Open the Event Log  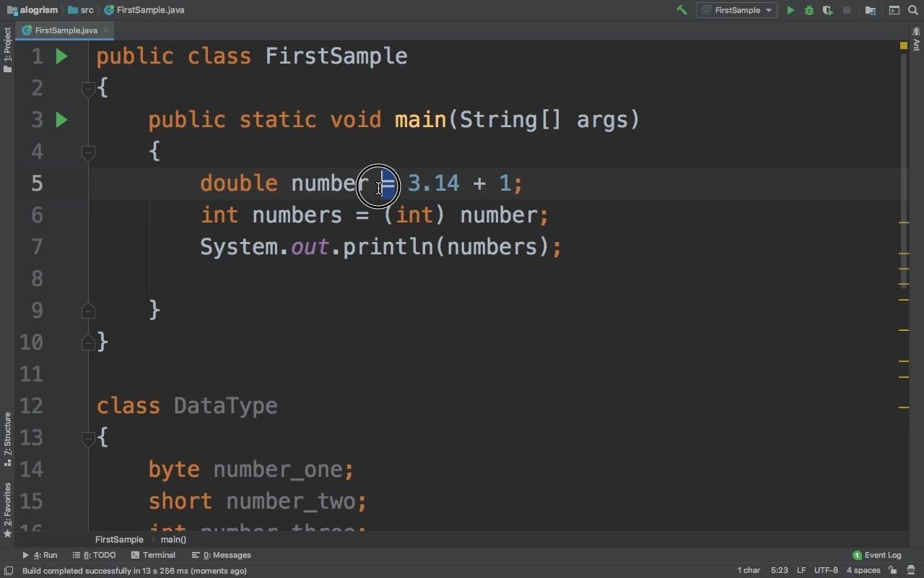(x=877, y=555)
